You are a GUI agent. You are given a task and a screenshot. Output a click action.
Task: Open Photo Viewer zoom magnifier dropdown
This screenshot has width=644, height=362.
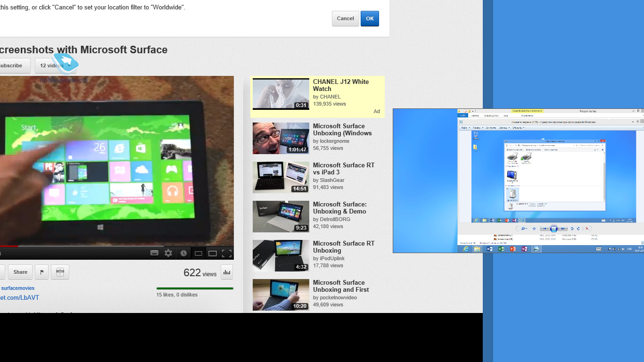pos(524,229)
